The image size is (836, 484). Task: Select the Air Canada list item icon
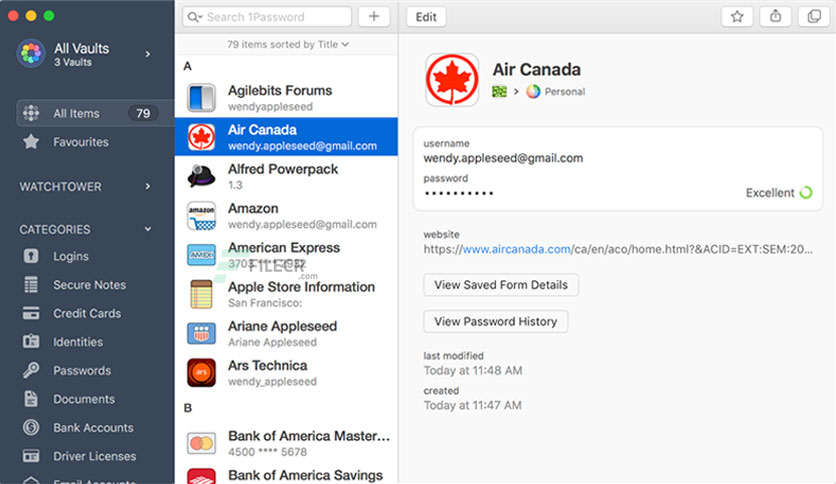[201, 137]
